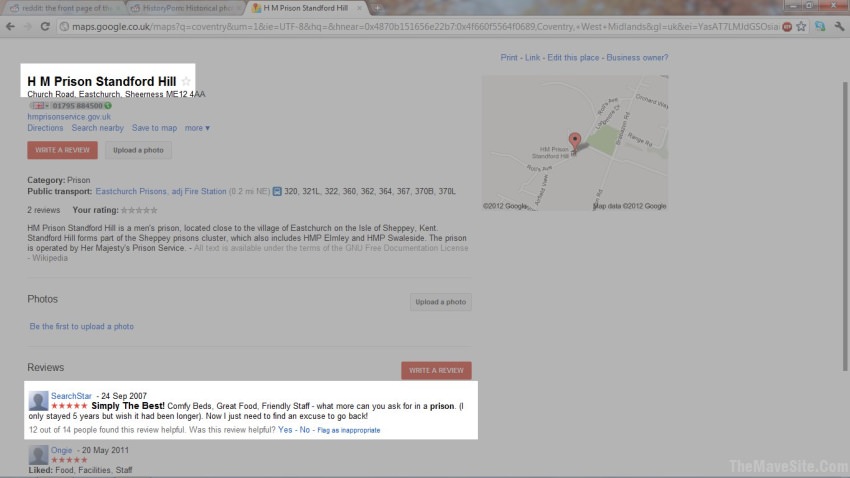850x478 pixels.
Task: Click the address bar URL field
Action: [x=424, y=27]
